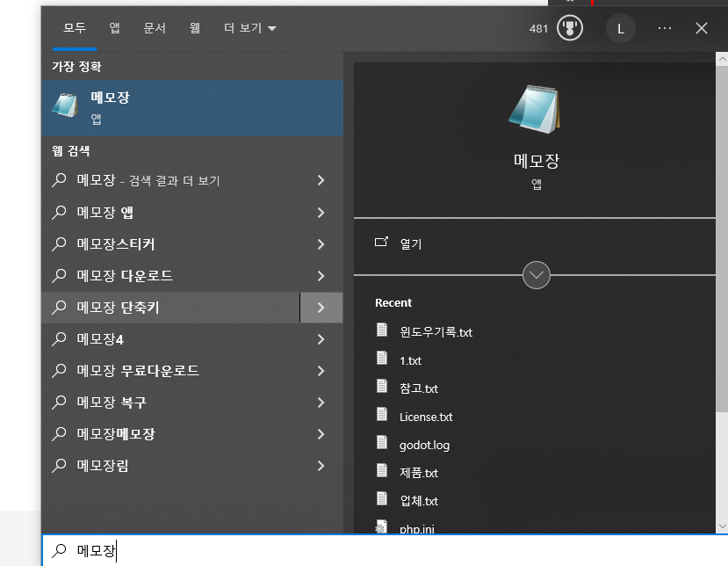Open recent file 윈도우기록.txt
The image size is (728, 566).
tap(436, 332)
